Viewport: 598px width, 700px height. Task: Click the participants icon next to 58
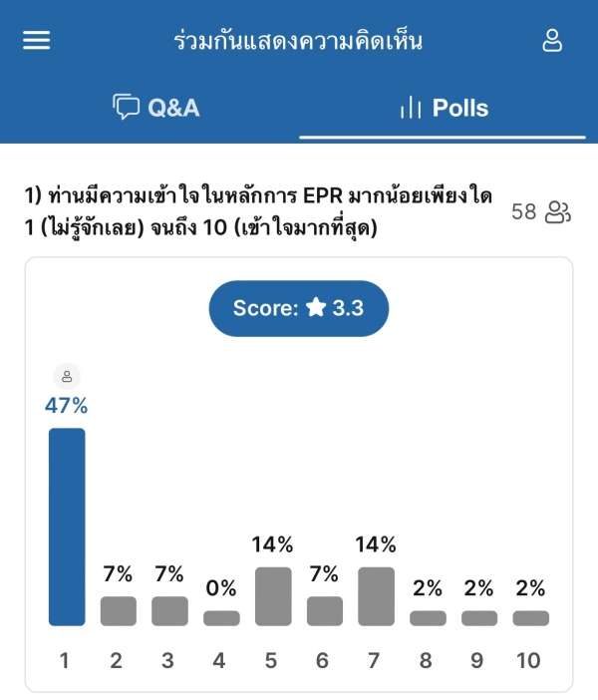pos(558,211)
